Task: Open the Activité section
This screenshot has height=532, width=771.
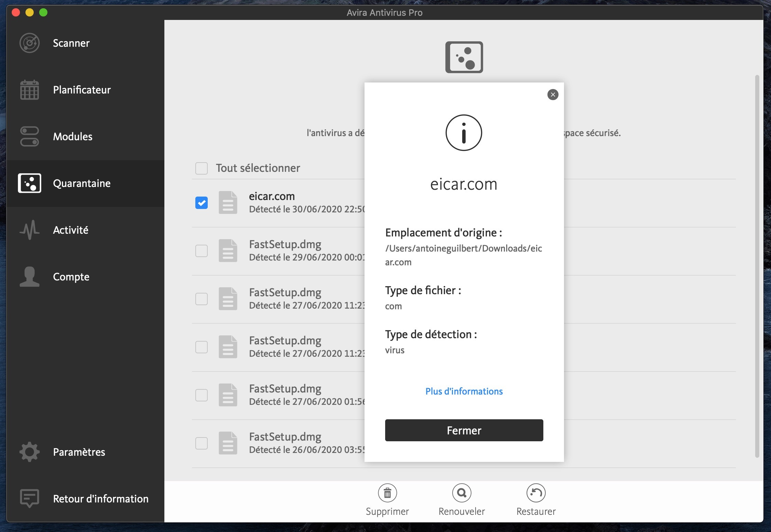Action: pos(85,230)
